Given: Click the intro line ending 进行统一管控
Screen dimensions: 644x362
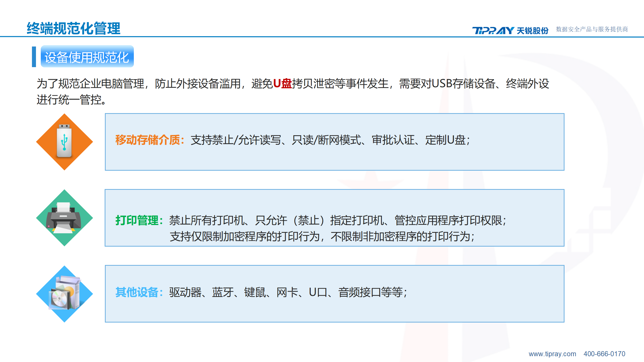Looking at the screenshot, I should click(x=71, y=100).
